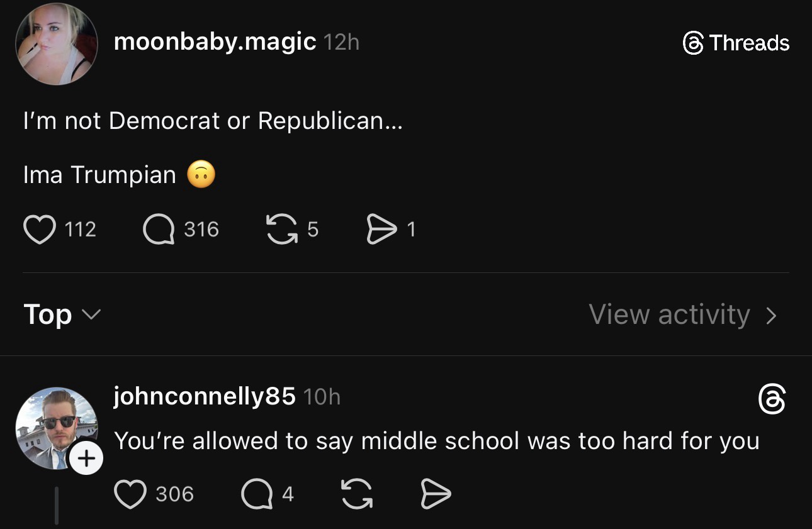Click the 10h reply timestamp
The height and width of the screenshot is (529, 812).
coord(322,397)
